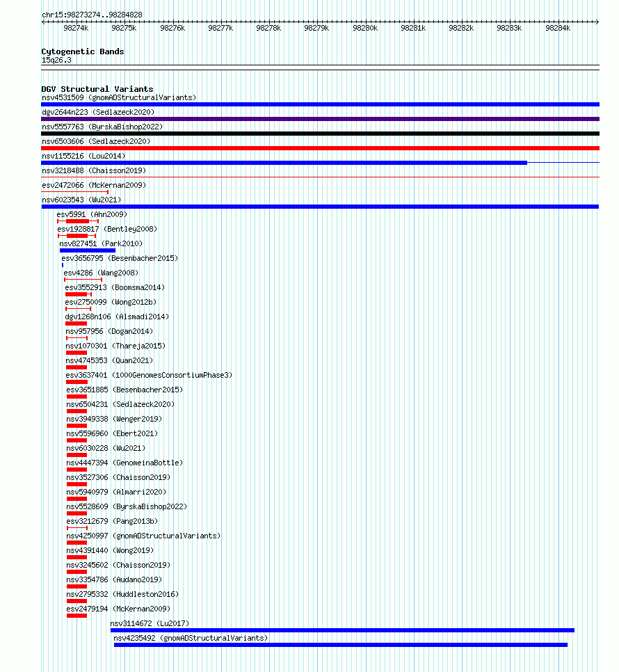
Task: Click the 15q26.3 band label
Action: (x=56, y=60)
